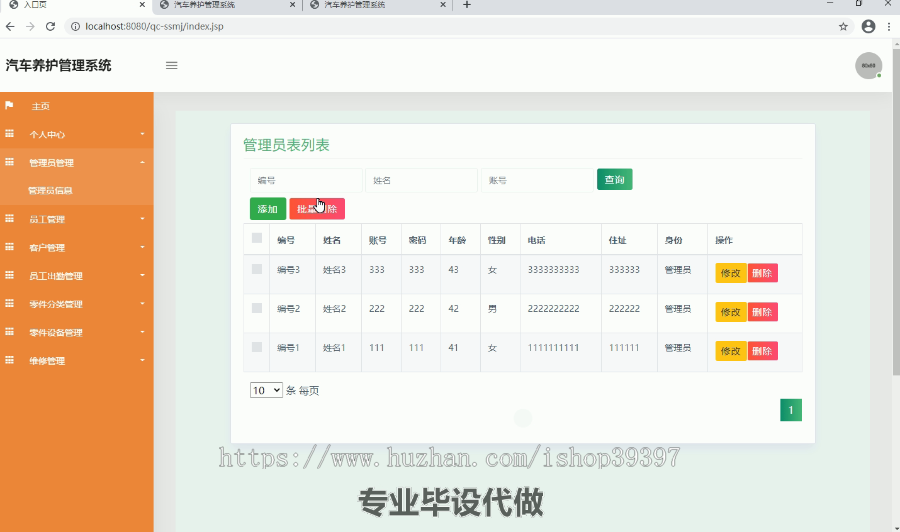Viewport: 900px width, 532px height.
Task: Open the Chrome three-dot menu
Action: pyautogui.click(x=889, y=26)
